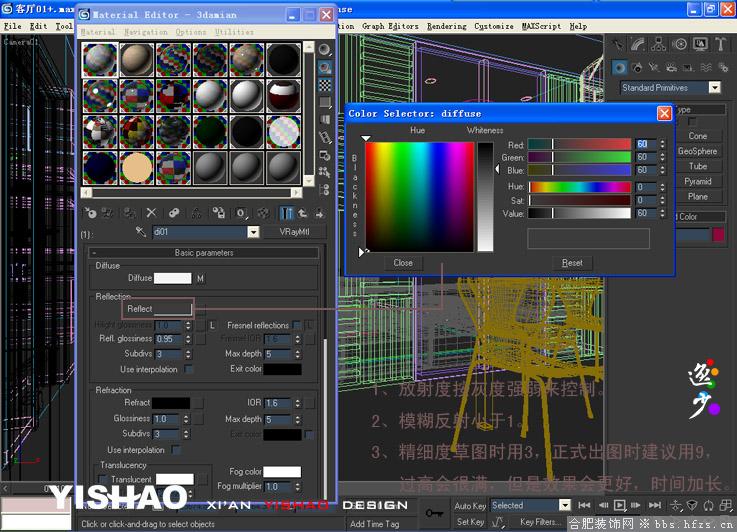
Task: Click Reflection Subdivs spinner arrows
Action: point(188,353)
